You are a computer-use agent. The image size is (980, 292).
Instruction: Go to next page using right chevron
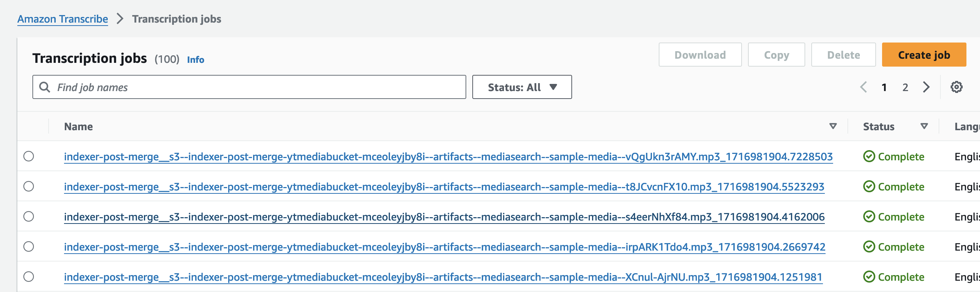click(927, 87)
